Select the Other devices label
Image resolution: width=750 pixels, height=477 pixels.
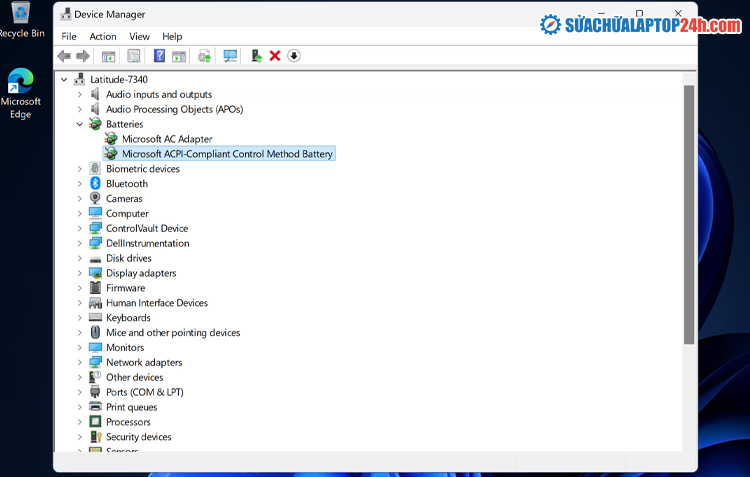(x=134, y=377)
